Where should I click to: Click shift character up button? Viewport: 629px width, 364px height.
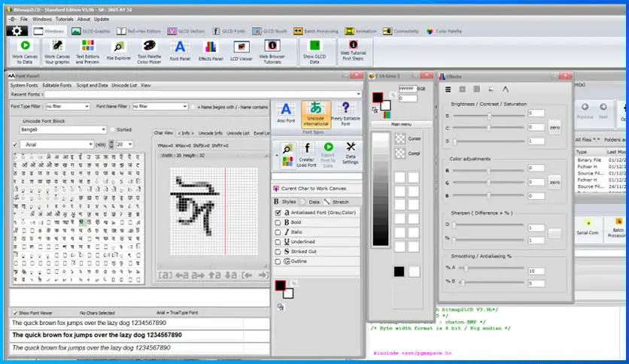tap(214, 275)
